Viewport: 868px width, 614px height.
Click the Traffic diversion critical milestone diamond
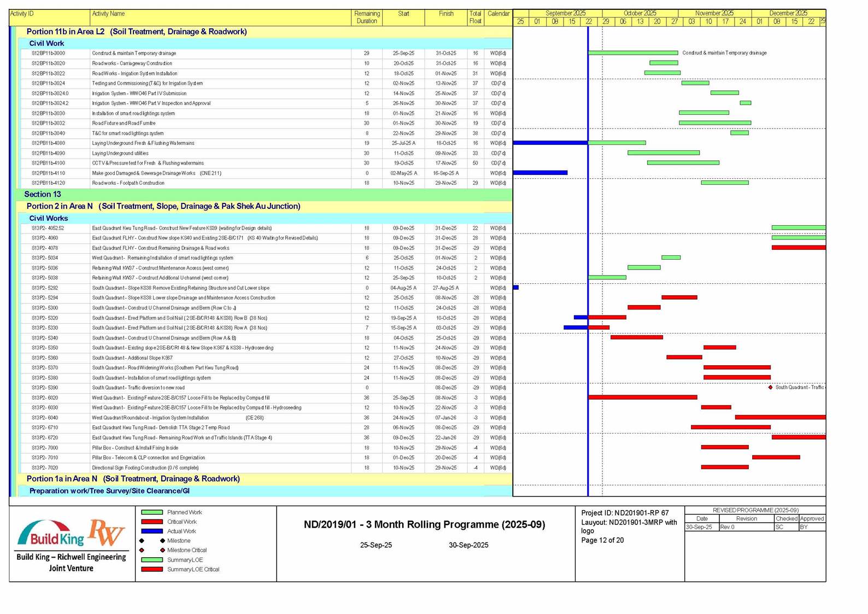[771, 388]
